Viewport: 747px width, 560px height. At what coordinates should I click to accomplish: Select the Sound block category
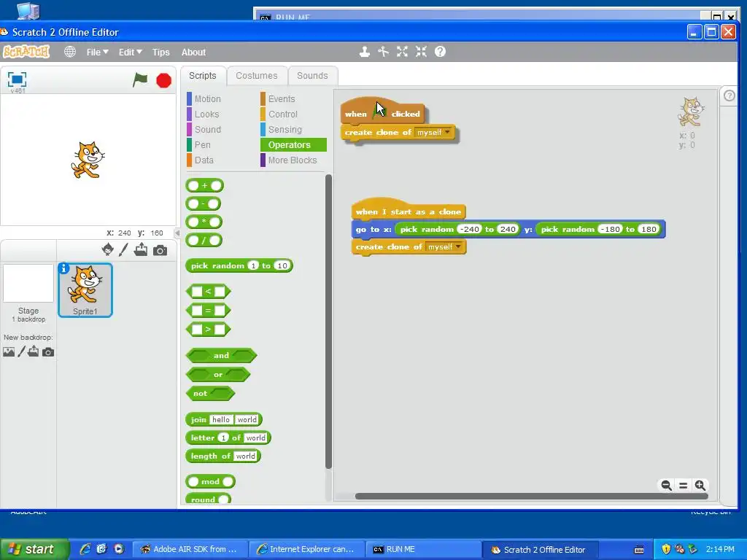click(x=208, y=130)
